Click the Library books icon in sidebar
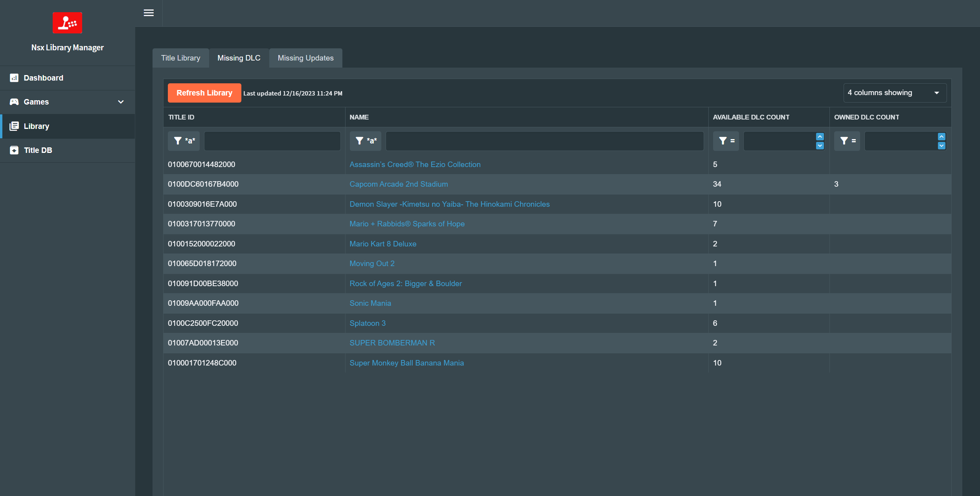This screenshot has width=980, height=496. click(14, 126)
